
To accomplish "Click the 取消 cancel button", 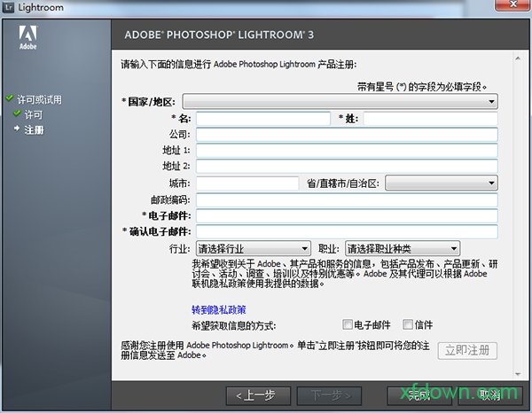I will [489, 395].
